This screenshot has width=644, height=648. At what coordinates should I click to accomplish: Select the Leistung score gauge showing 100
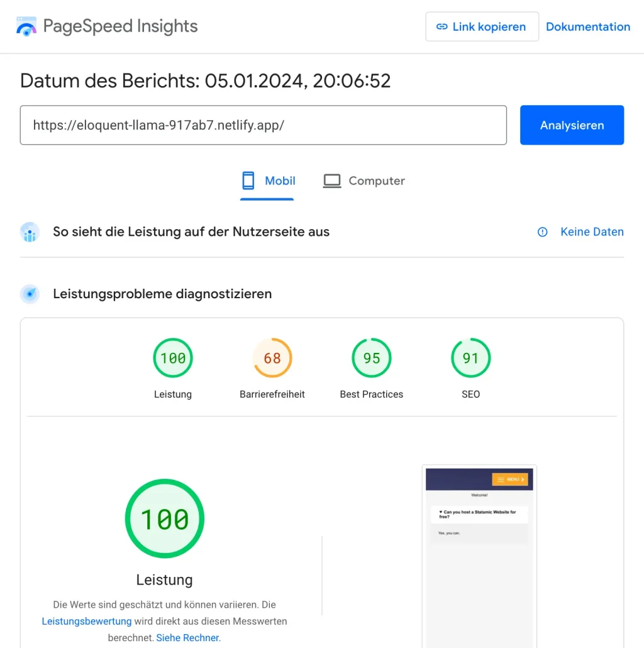click(172, 358)
